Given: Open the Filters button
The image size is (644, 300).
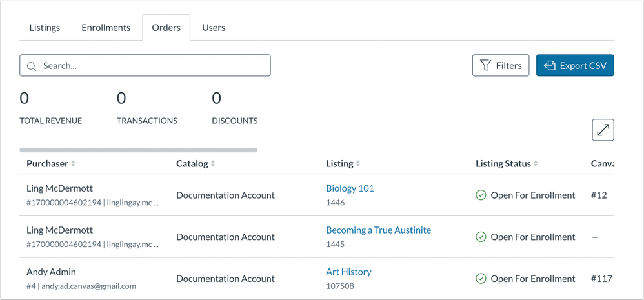Looking at the screenshot, I should 501,66.
